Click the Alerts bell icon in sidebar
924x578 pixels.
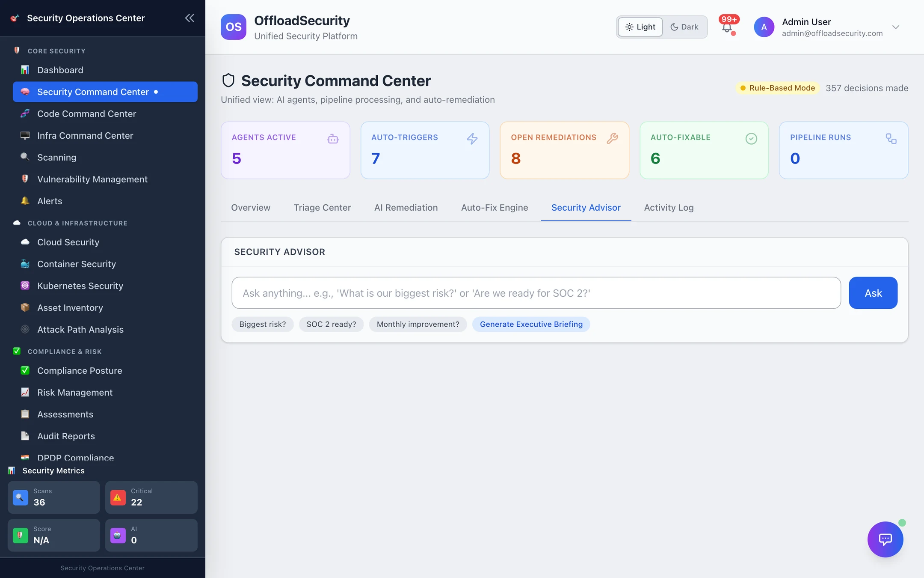coord(25,201)
